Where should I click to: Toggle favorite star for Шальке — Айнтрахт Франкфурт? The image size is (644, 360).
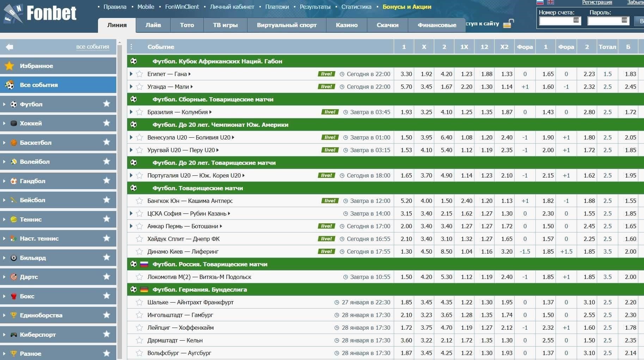140,302
